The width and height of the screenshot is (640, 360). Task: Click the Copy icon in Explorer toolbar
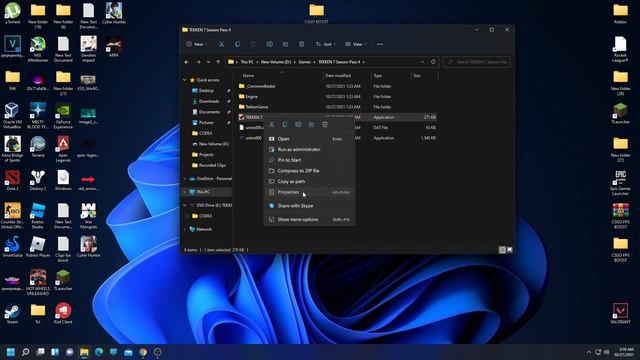[237, 44]
